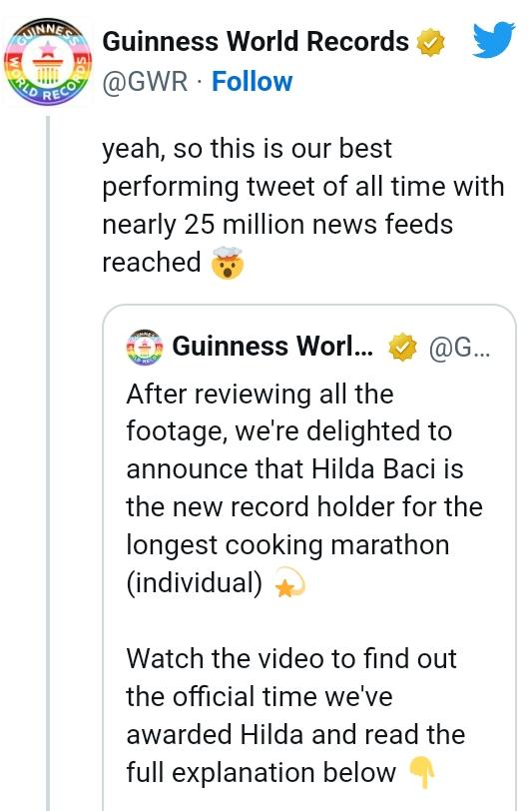This screenshot has width=532, height=811.
Task: Select 'Watch the video to find out' paragraph
Action: pyautogui.click(x=295, y=716)
